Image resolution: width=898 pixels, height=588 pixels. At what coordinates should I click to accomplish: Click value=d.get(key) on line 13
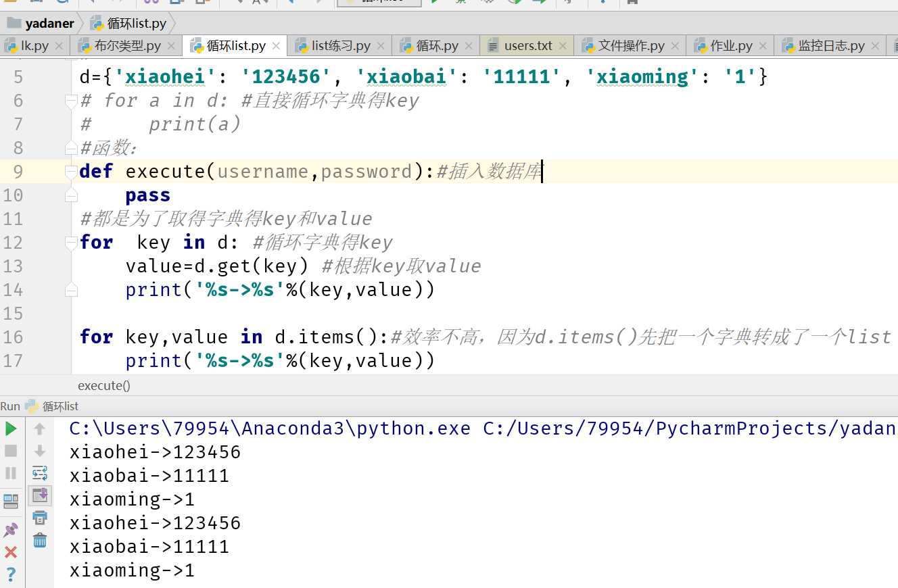click(217, 266)
